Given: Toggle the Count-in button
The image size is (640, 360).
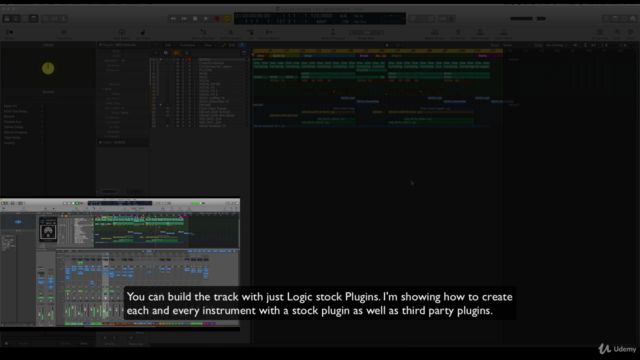Looking at the screenshot, I should pyautogui.click(x=442, y=18).
